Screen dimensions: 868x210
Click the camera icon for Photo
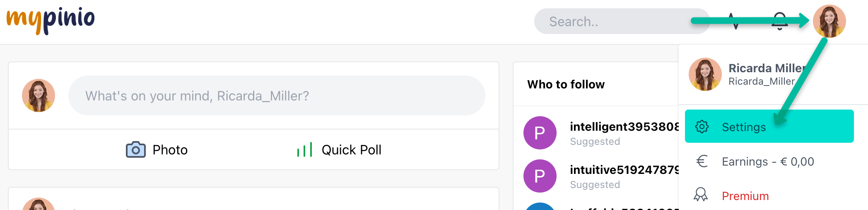[x=136, y=149]
